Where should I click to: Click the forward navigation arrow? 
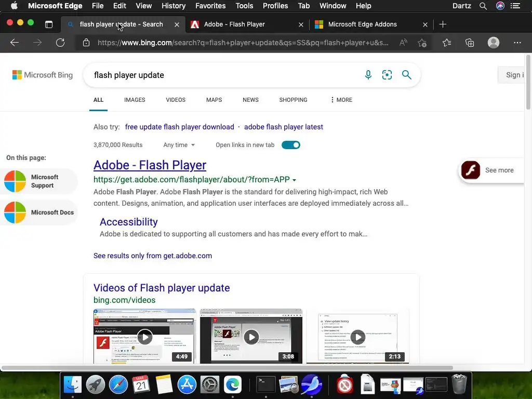[x=37, y=43]
